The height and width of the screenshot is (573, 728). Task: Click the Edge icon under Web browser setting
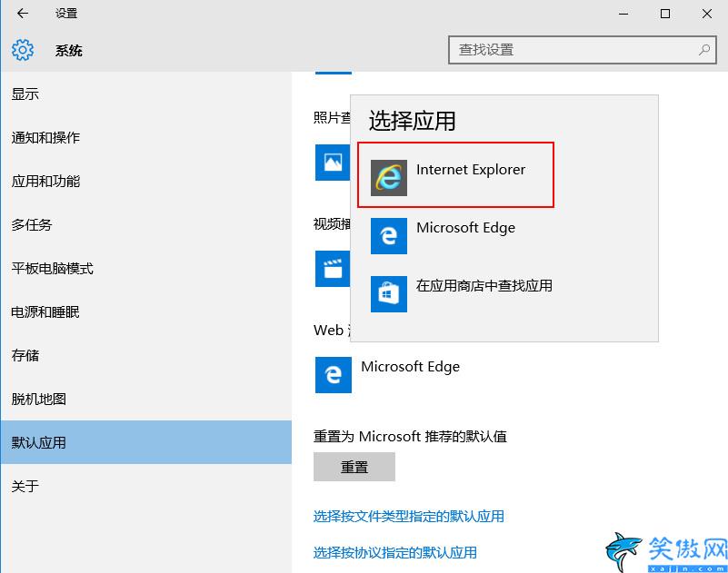pyautogui.click(x=334, y=375)
